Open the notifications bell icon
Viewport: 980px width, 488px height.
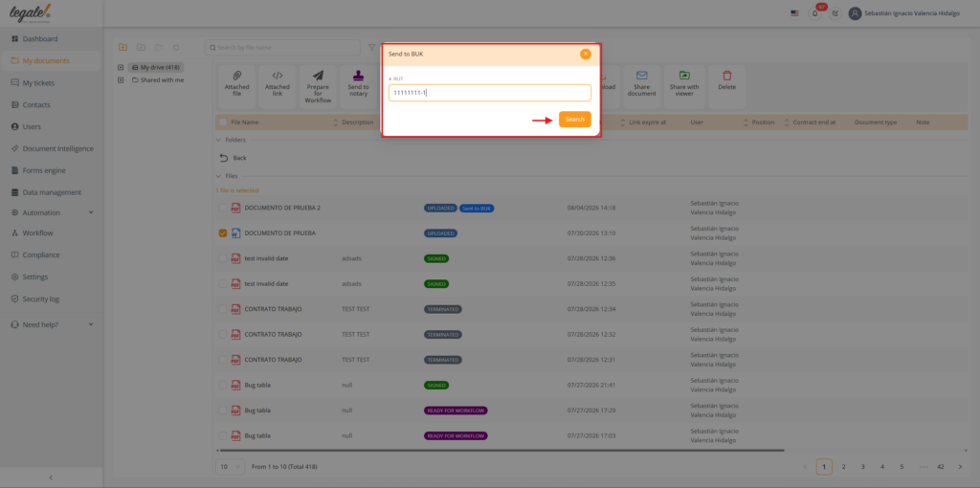click(x=814, y=13)
